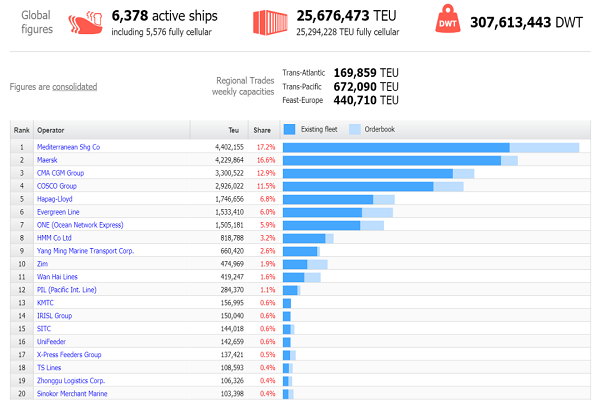The image size is (600, 400).
Task: Click the Trans-Pacific 672,090 TEU figure
Action: [x=366, y=87]
